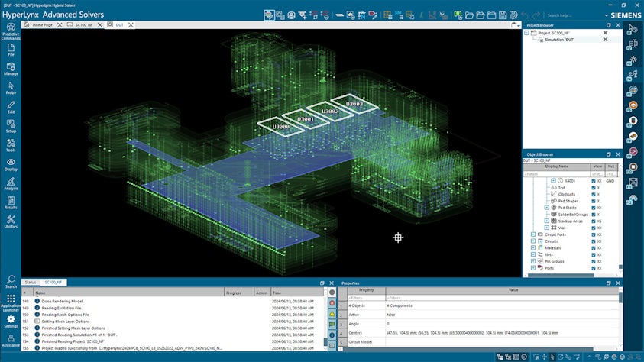This screenshot has height=362, width=644.
Task: Open the Status tab in log panel
Action: pyautogui.click(x=31, y=283)
